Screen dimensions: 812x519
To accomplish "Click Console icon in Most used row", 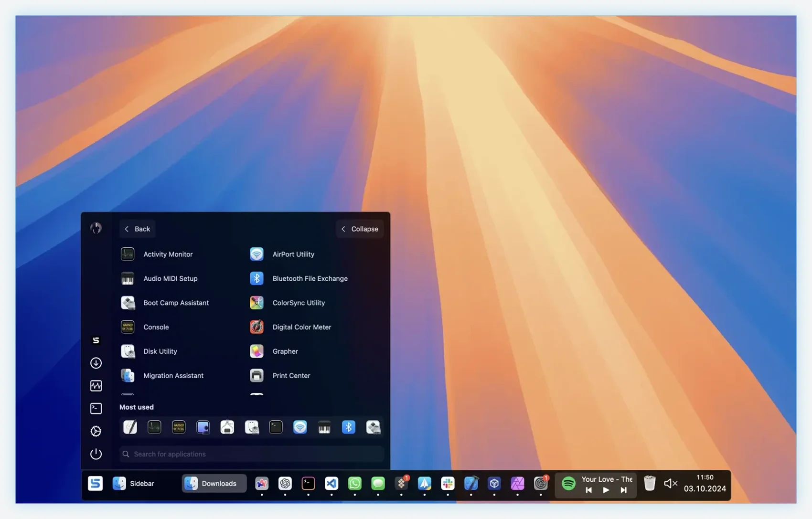I will [x=179, y=427].
